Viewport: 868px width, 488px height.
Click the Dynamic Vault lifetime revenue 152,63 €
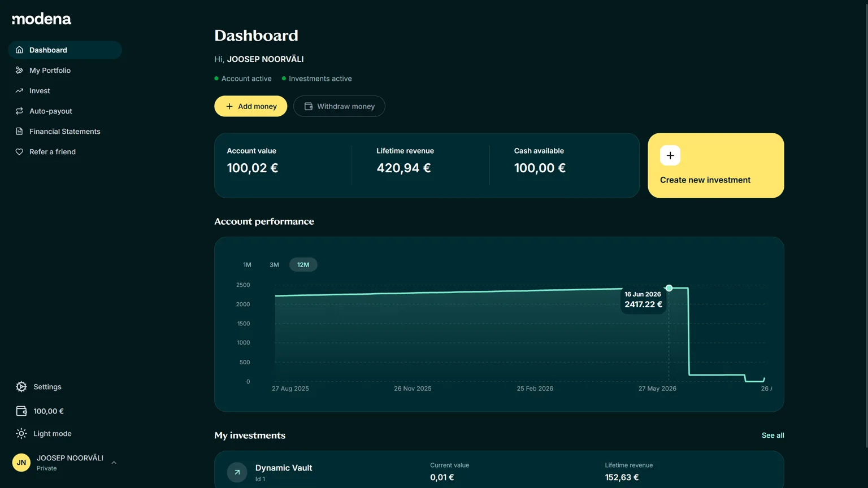(622, 477)
